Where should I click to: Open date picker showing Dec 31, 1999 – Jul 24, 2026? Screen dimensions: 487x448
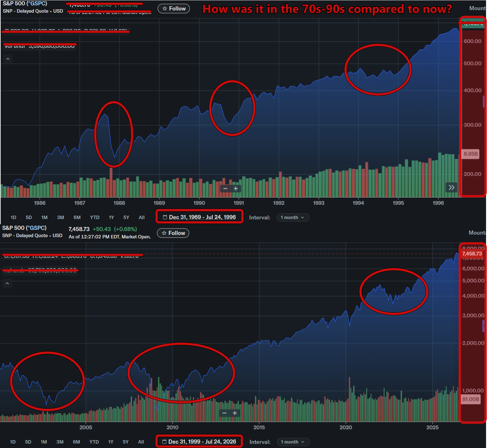pos(199,442)
